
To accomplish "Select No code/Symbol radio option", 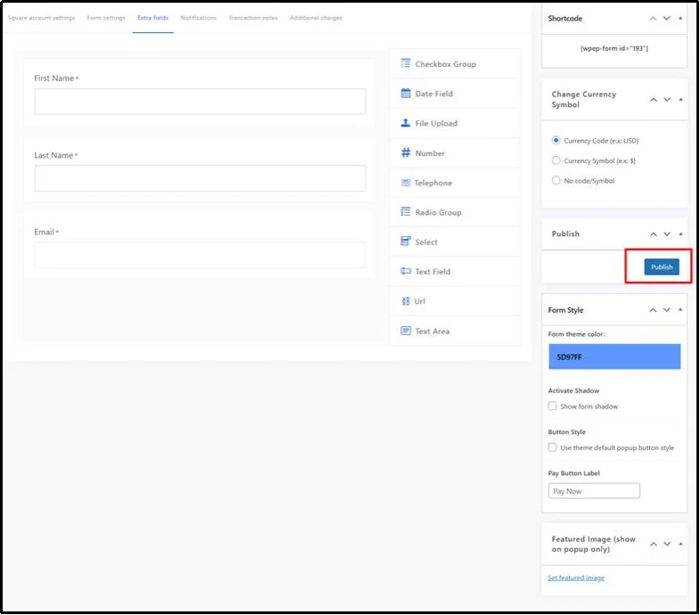I will click(556, 180).
